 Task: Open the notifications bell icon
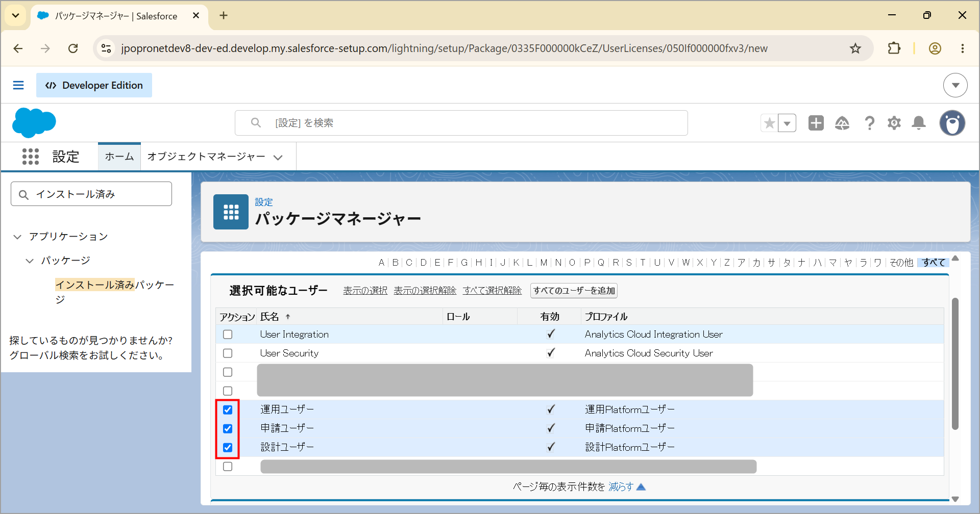[x=919, y=123]
